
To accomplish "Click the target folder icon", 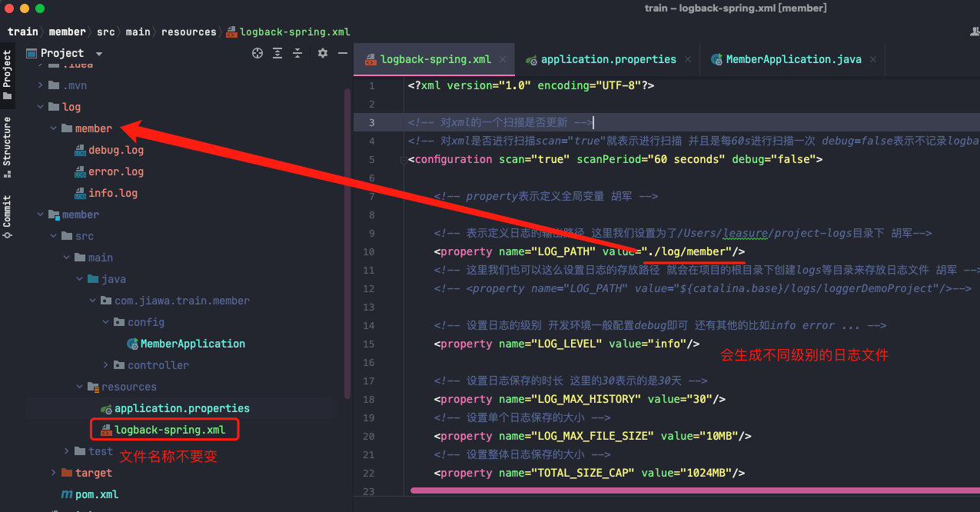I will pos(67,473).
